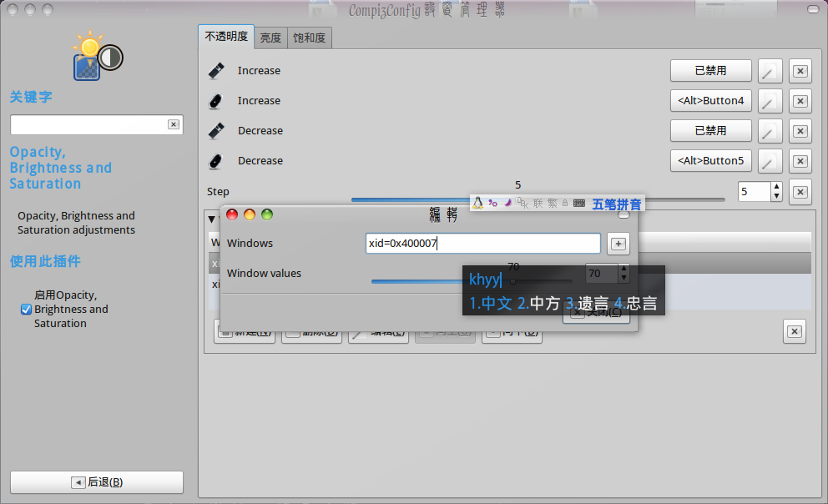The height and width of the screenshot is (504, 828).
Task: Click the Step slider track
Action: [538, 199]
